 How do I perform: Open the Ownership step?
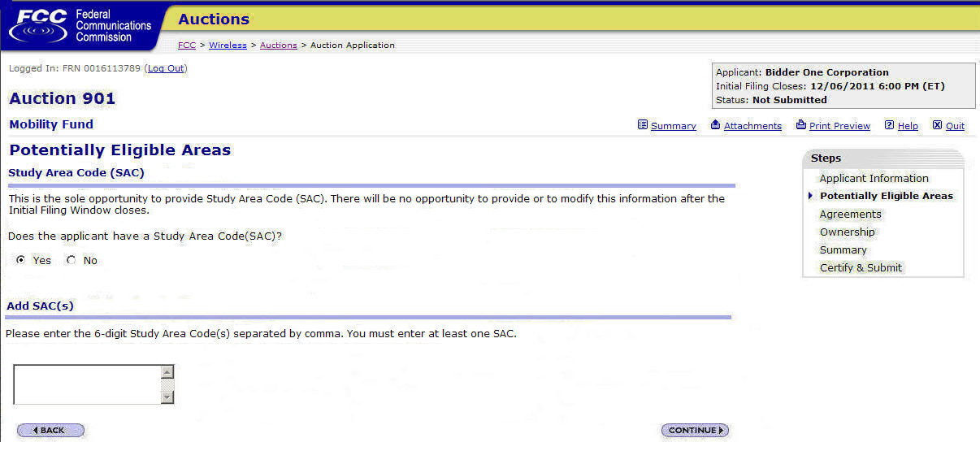847,232
